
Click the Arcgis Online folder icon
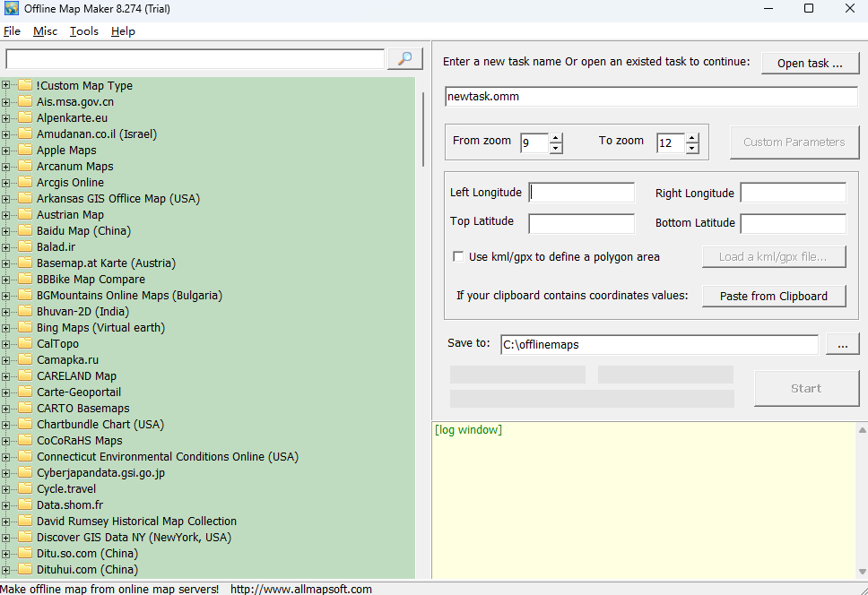25,183
